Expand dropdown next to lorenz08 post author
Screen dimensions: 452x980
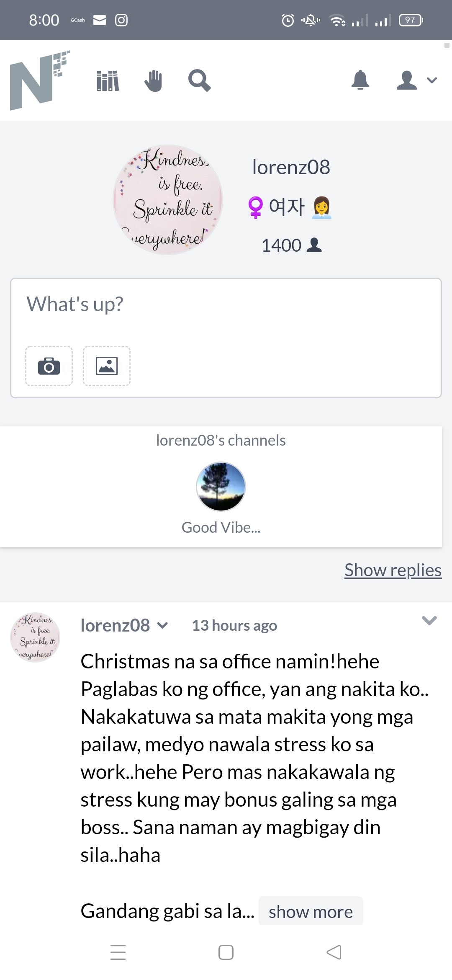[162, 626]
